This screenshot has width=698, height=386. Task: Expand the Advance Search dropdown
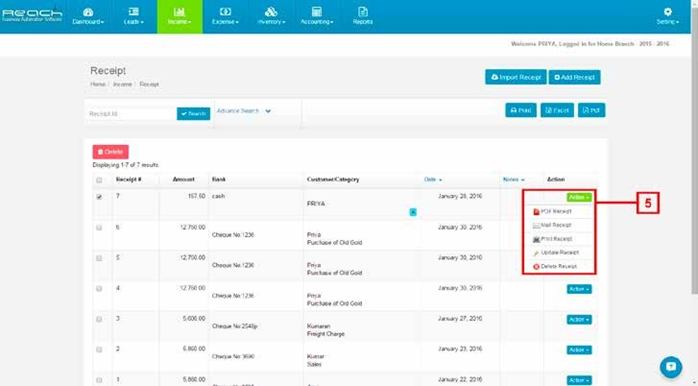pyautogui.click(x=243, y=111)
